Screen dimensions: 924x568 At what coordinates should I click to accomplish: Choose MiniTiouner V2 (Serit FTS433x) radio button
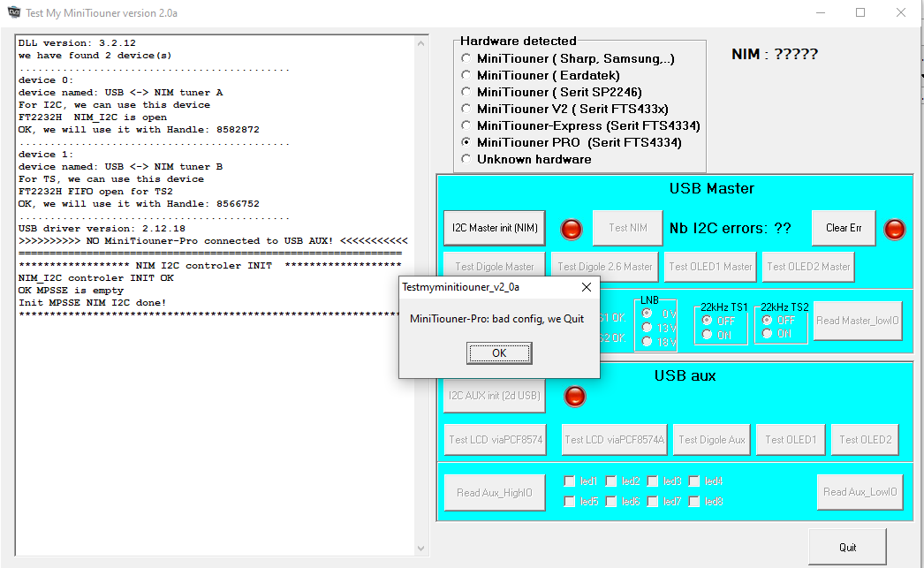pos(466,109)
